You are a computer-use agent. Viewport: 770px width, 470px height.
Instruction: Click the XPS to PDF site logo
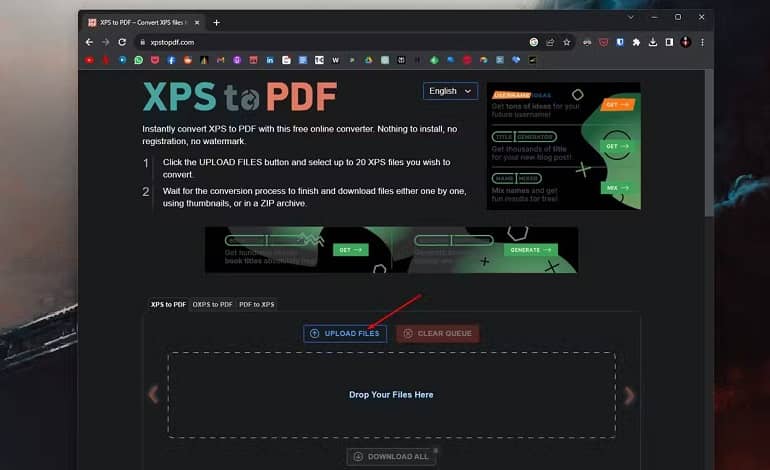(240, 97)
